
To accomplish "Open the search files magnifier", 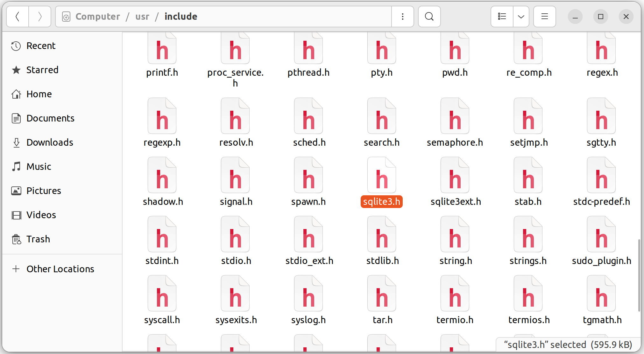I will tap(429, 17).
